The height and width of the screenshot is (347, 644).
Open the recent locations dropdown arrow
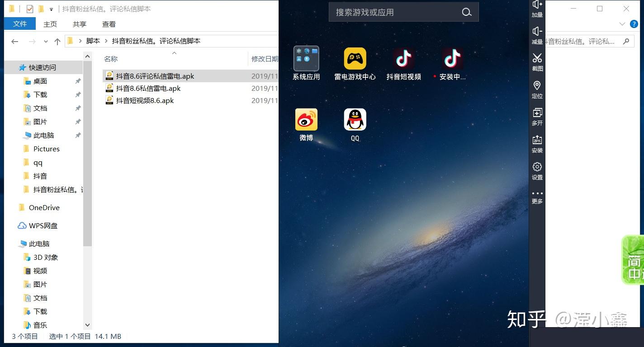(46, 41)
